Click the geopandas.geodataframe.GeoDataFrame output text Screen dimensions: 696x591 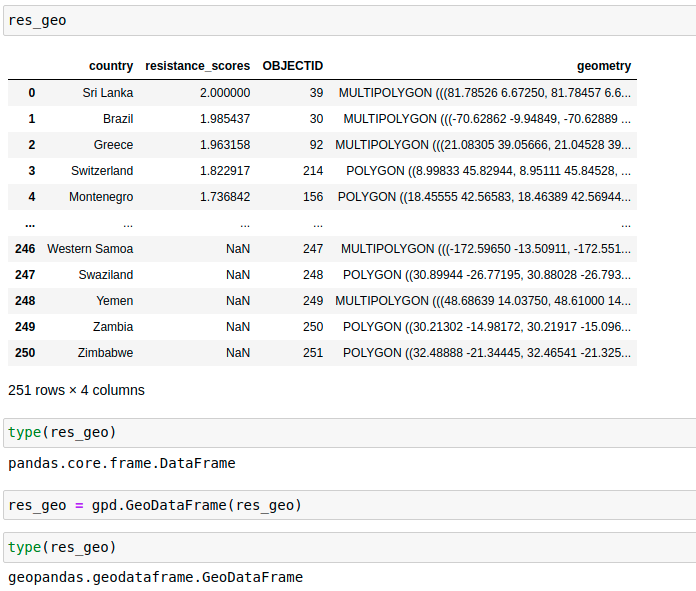tap(155, 577)
